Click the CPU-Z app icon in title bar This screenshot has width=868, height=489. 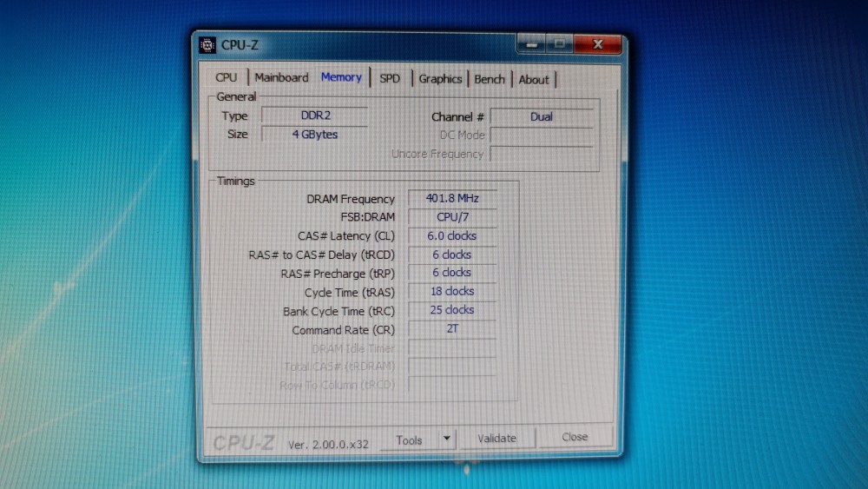point(207,45)
